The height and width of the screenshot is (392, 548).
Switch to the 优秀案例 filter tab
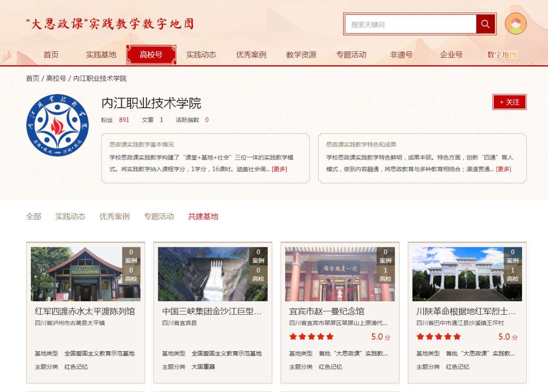click(x=114, y=216)
